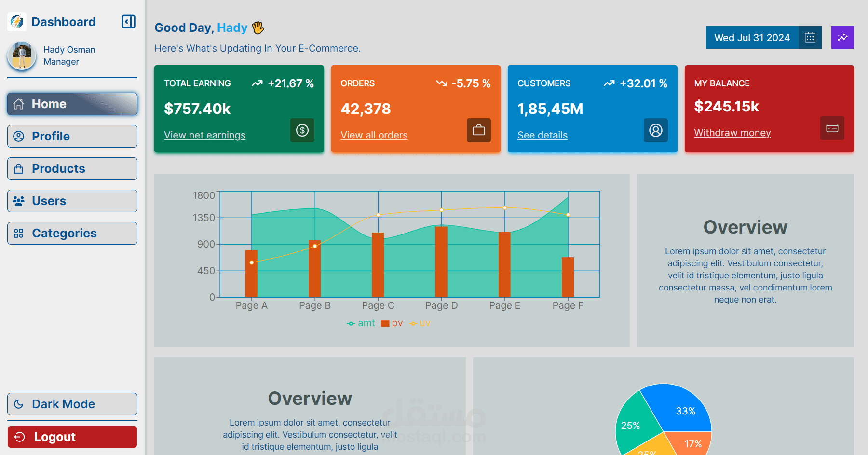
Task: Collapse the sidebar panel icon
Action: click(x=128, y=22)
